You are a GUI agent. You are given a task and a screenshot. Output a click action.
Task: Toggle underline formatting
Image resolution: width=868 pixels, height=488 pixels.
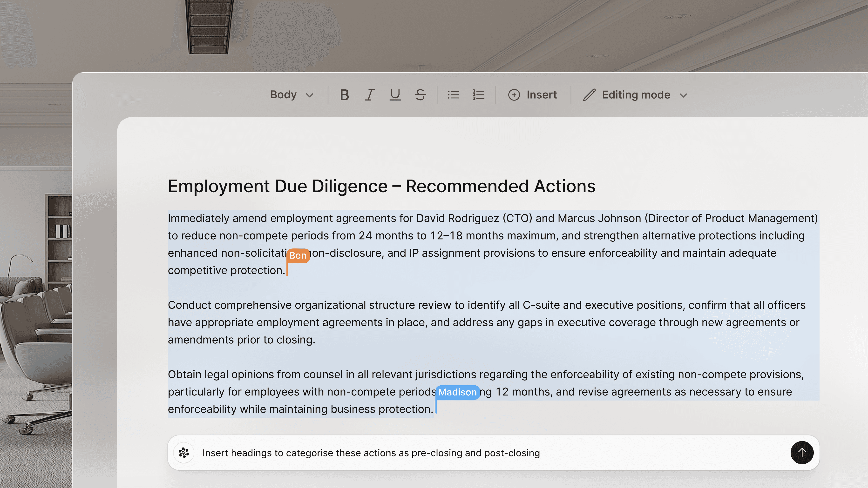tap(395, 95)
